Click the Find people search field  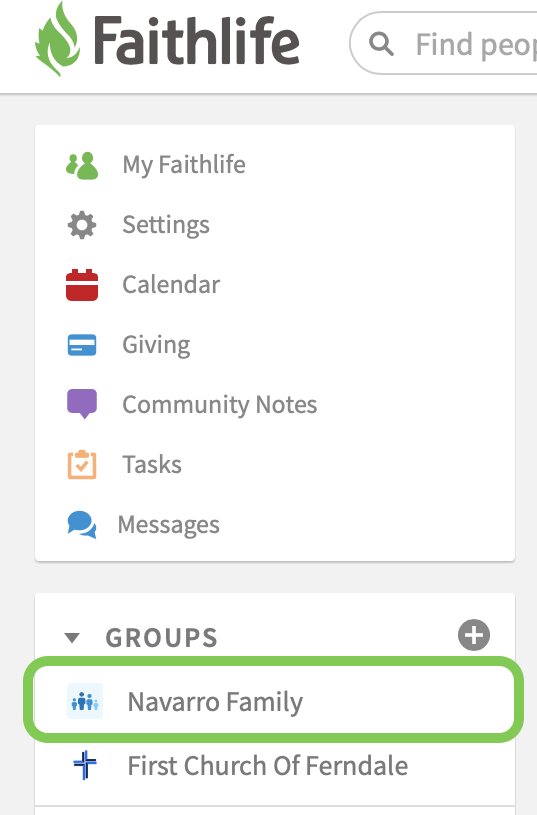[x=444, y=44]
